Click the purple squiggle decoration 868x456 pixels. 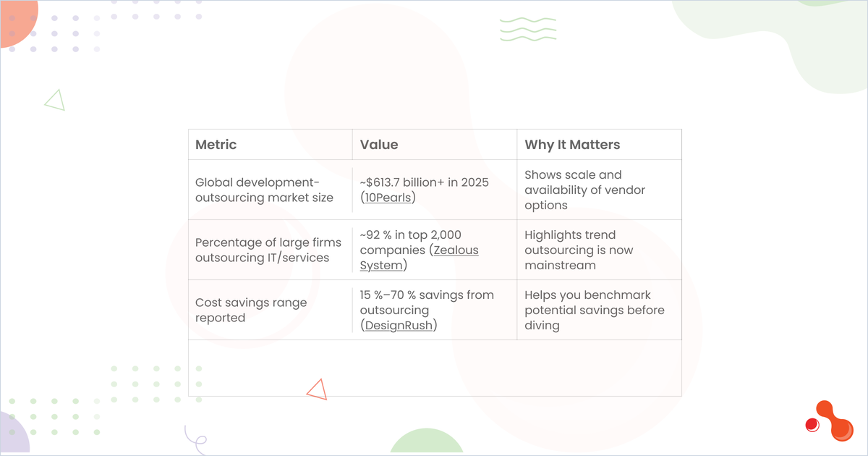195,437
